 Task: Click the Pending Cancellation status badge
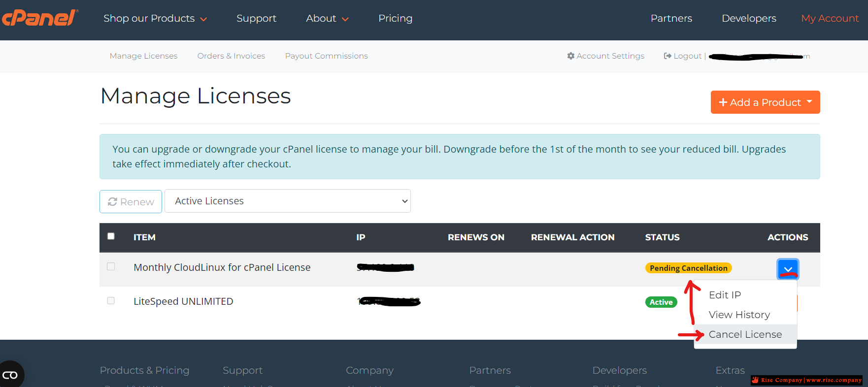[x=688, y=268]
